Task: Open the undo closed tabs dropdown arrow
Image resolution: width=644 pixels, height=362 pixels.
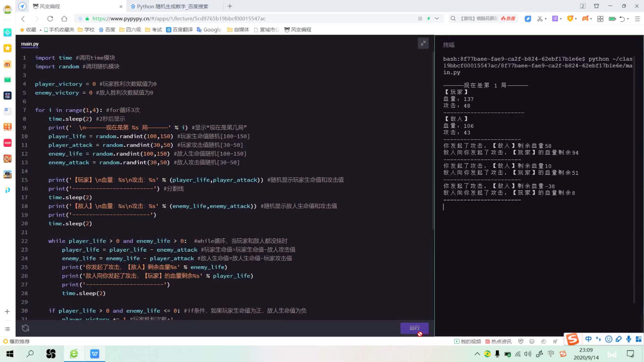Action: click(x=628, y=19)
